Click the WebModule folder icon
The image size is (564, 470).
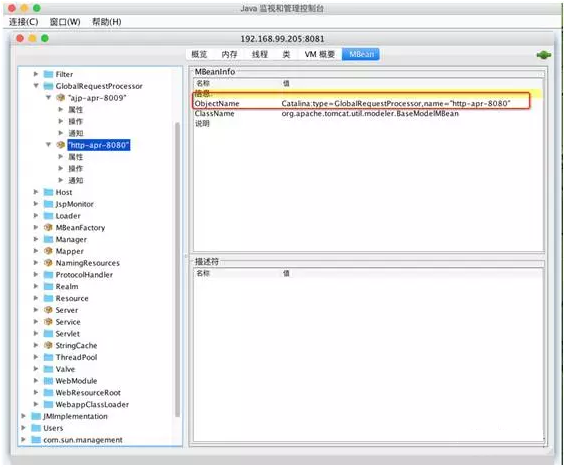(48, 380)
